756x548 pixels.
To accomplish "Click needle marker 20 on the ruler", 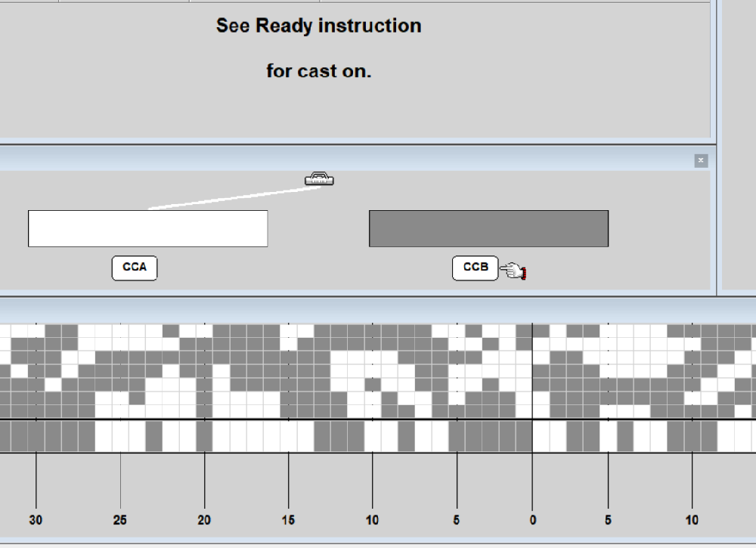I will [x=204, y=520].
